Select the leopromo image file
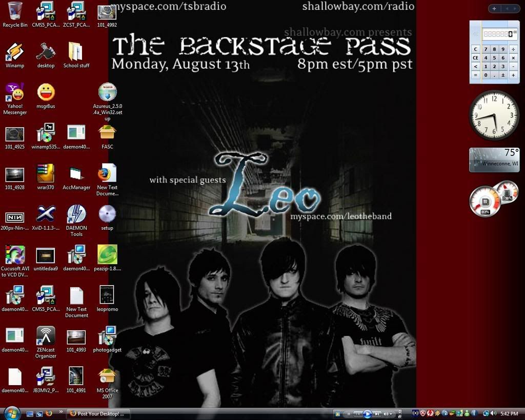Image resolution: width=525 pixels, height=420 pixels. click(x=107, y=295)
